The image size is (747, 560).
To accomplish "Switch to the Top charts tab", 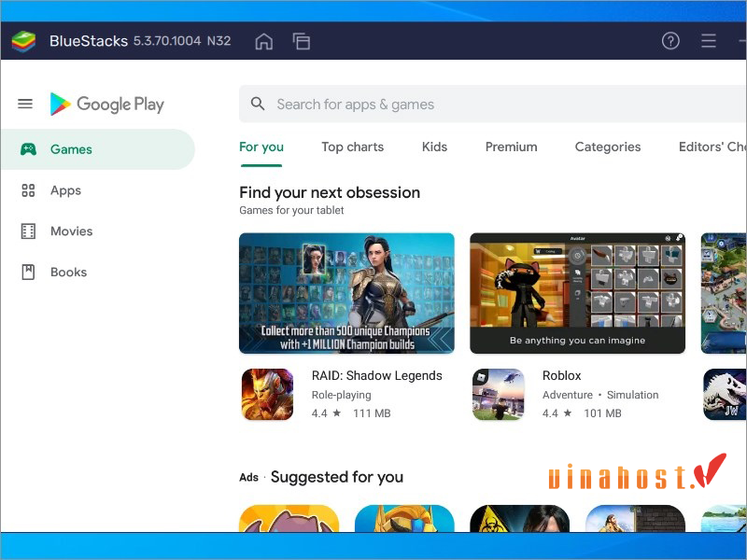I will point(353,147).
